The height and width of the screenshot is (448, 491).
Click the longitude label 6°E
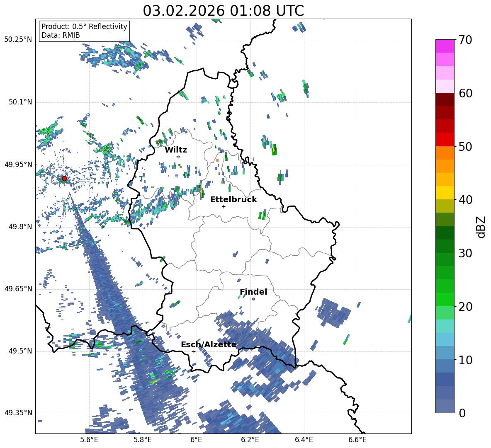click(196, 440)
